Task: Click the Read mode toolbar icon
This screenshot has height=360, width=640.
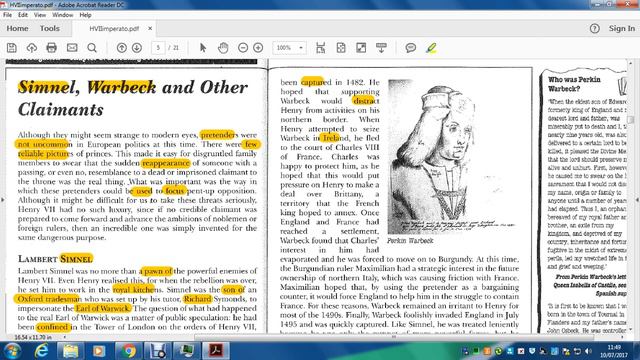Action: (381, 48)
